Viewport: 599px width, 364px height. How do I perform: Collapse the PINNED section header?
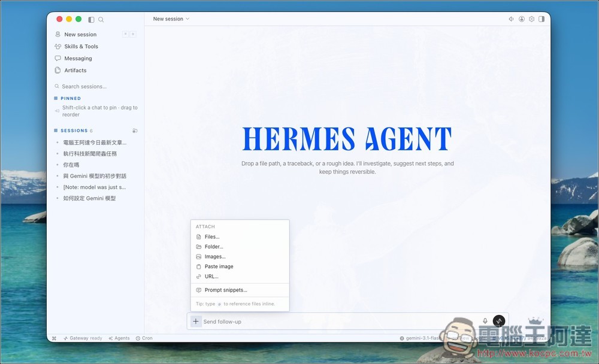pyautogui.click(x=71, y=98)
